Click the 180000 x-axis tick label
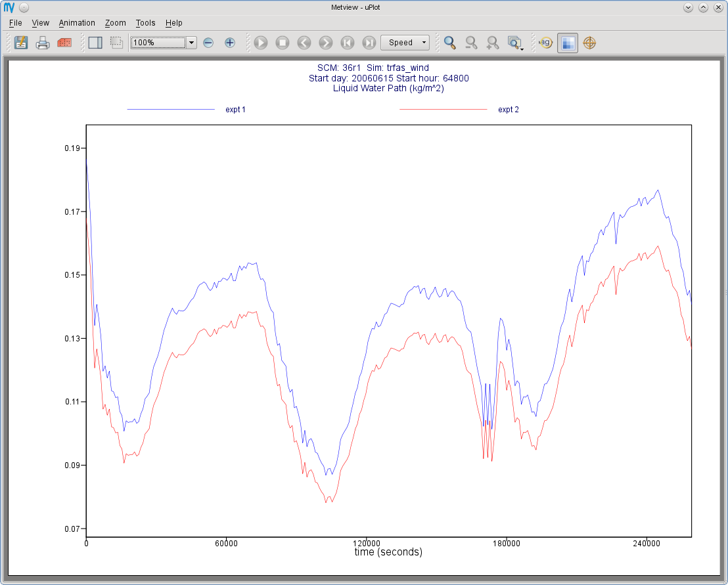This screenshot has width=728, height=585. coord(506,543)
